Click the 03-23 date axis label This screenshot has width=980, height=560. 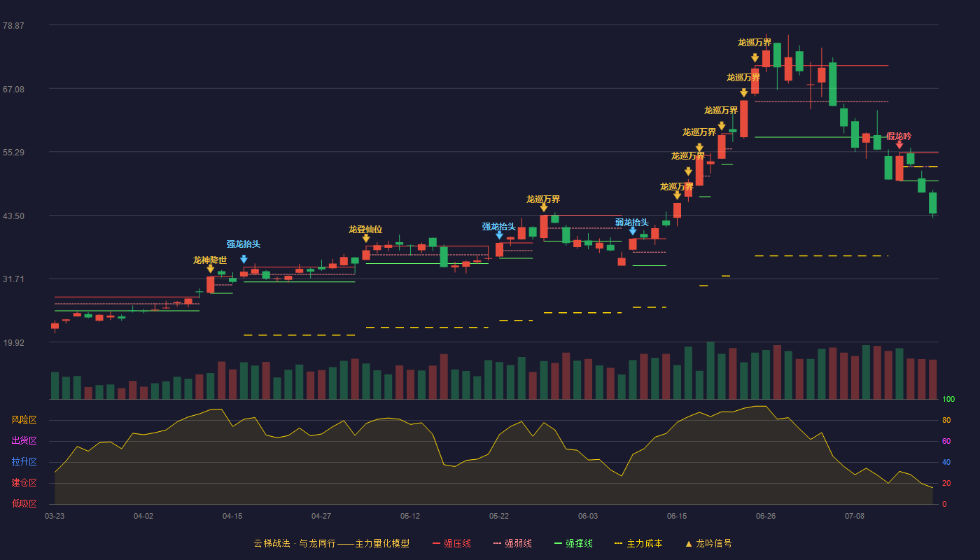click(x=55, y=516)
